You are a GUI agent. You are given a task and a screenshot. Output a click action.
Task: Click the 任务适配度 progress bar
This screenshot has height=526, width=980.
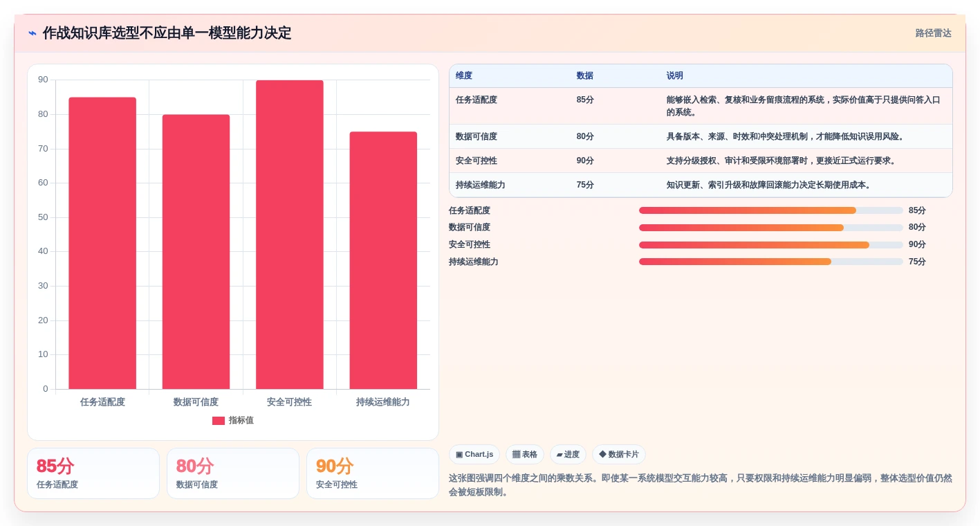coord(771,210)
